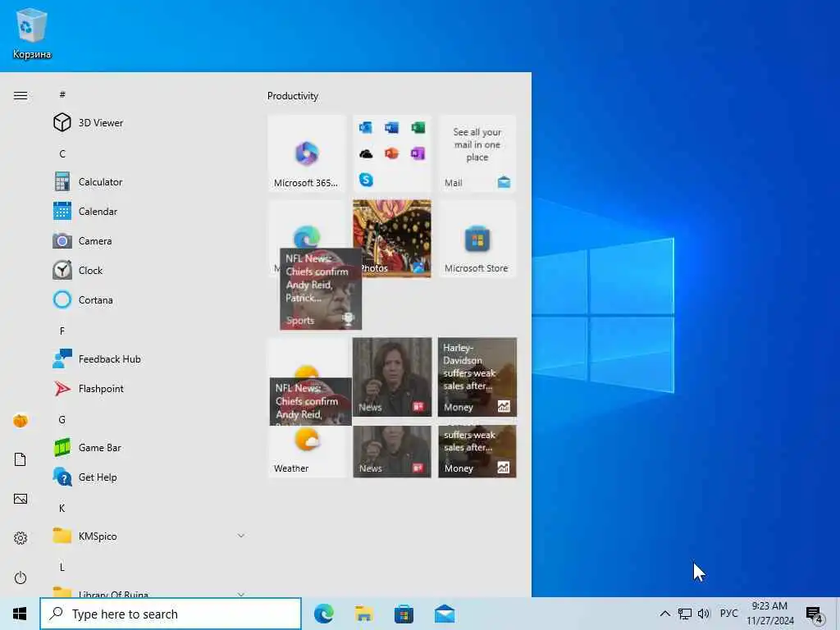
Task: Open OneNote icon in Office tile group
Action: 418,153
